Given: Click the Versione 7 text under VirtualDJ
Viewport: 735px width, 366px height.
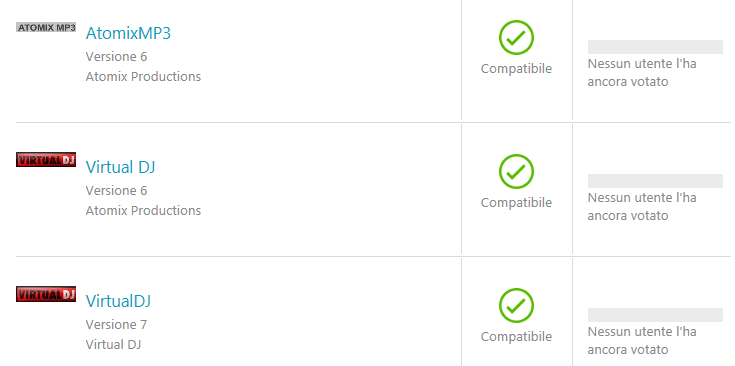Looking at the screenshot, I should [x=116, y=324].
